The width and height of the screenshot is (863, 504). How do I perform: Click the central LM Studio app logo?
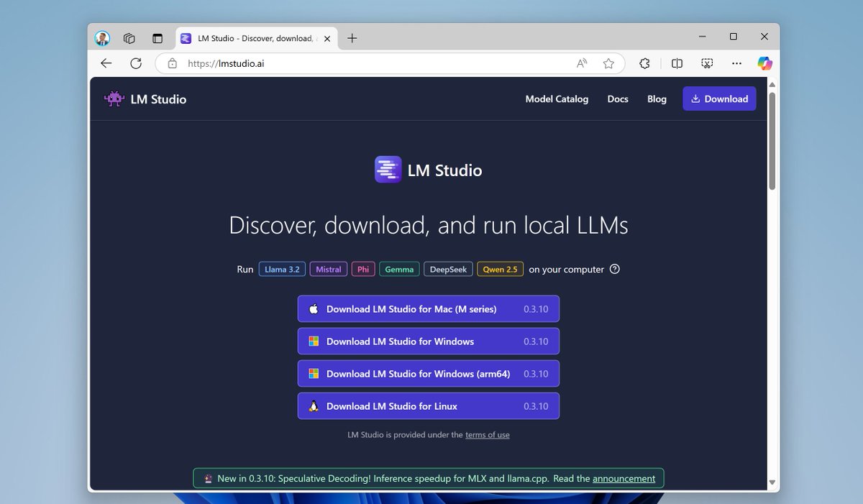[388, 170]
